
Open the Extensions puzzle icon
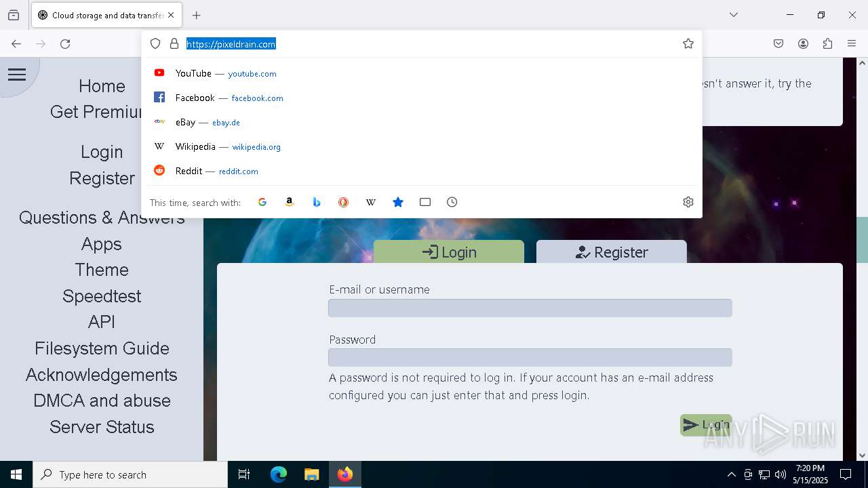(x=827, y=44)
